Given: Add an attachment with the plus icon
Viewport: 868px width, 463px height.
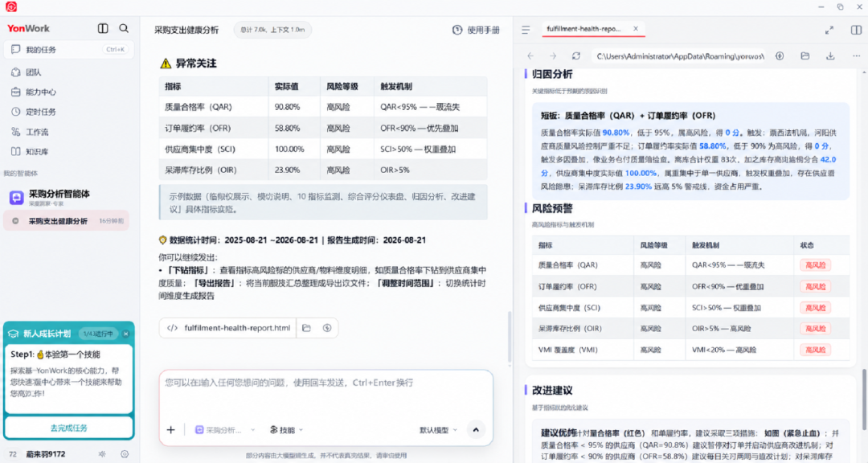Looking at the screenshot, I should pos(171,430).
